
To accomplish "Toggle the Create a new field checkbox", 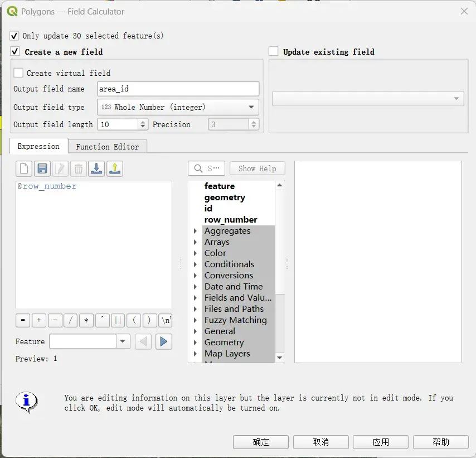I will (15, 51).
